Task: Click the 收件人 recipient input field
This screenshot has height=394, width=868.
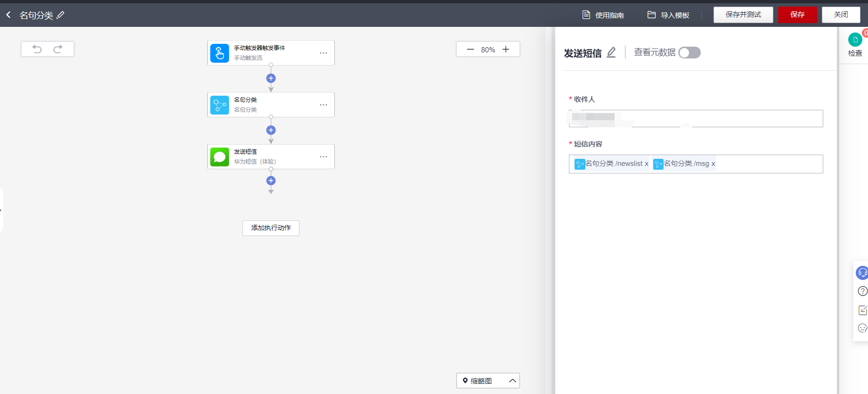Action: click(696, 118)
